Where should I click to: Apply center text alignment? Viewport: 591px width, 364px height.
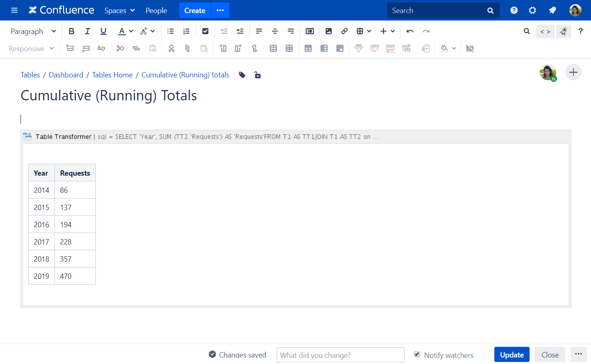(x=275, y=31)
